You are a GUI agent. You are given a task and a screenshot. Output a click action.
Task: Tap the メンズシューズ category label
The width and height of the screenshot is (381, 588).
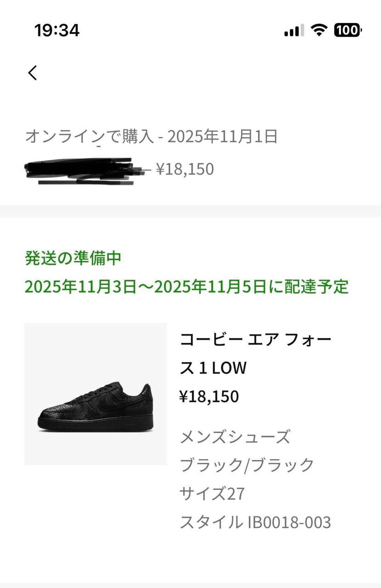235,437
